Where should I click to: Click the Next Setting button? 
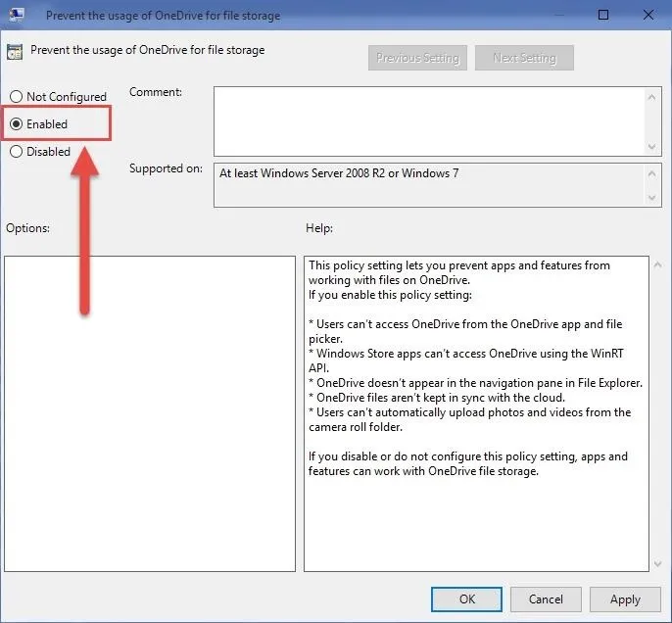(x=524, y=58)
